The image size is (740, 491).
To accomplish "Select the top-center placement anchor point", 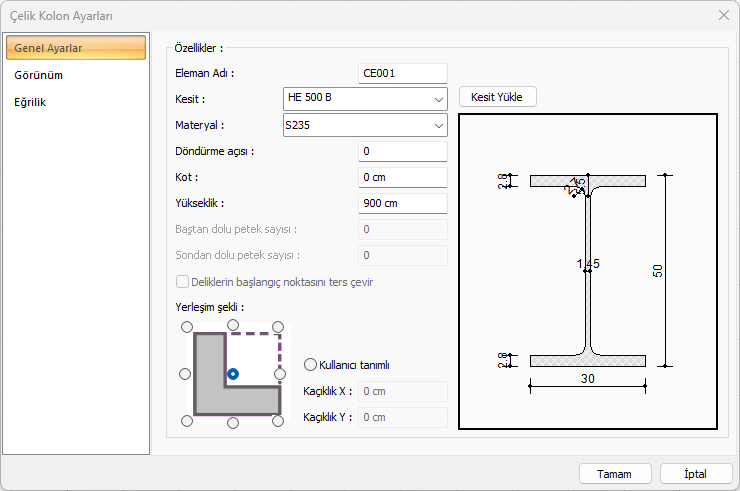I will (233, 326).
